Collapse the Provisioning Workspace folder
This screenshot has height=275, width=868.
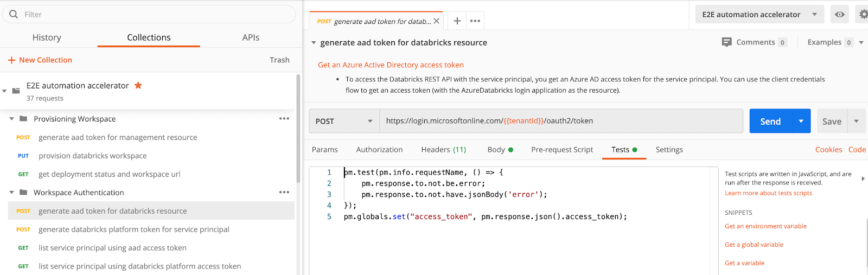click(x=12, y=119)
